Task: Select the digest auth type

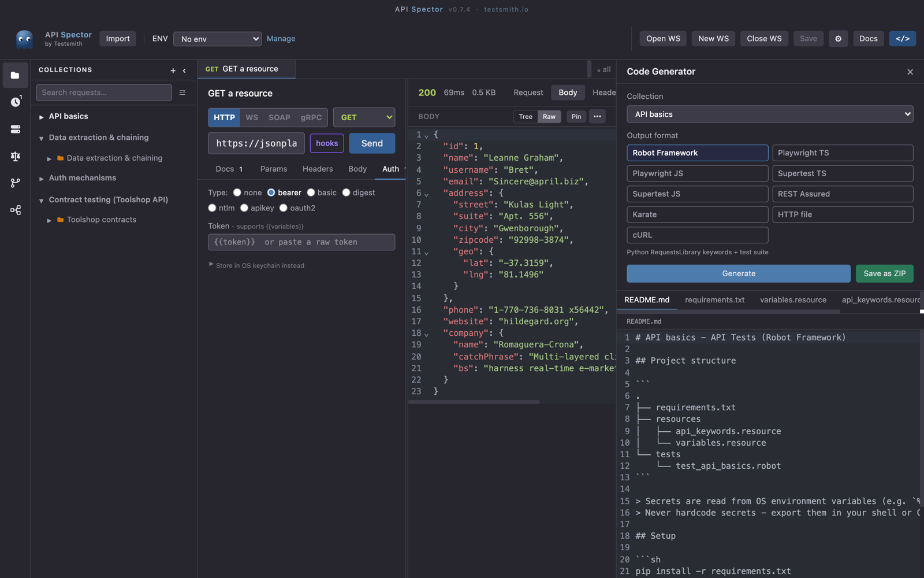Action: coord(346,192)
